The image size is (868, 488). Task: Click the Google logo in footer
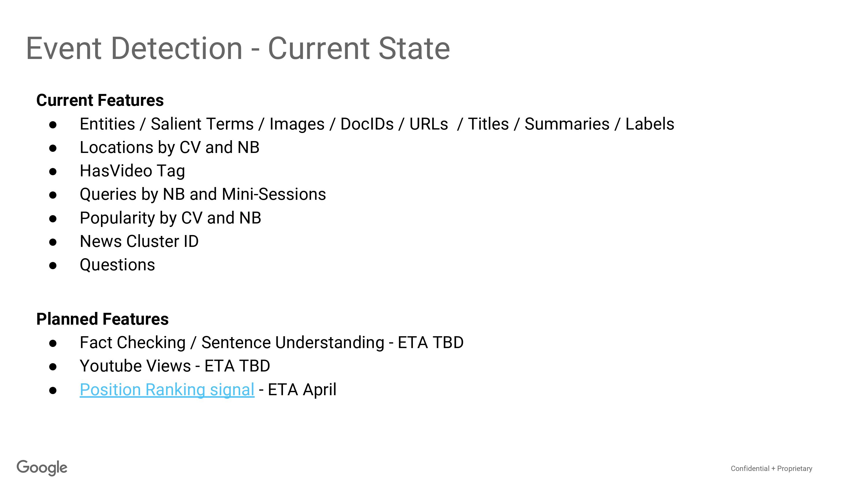42,468
